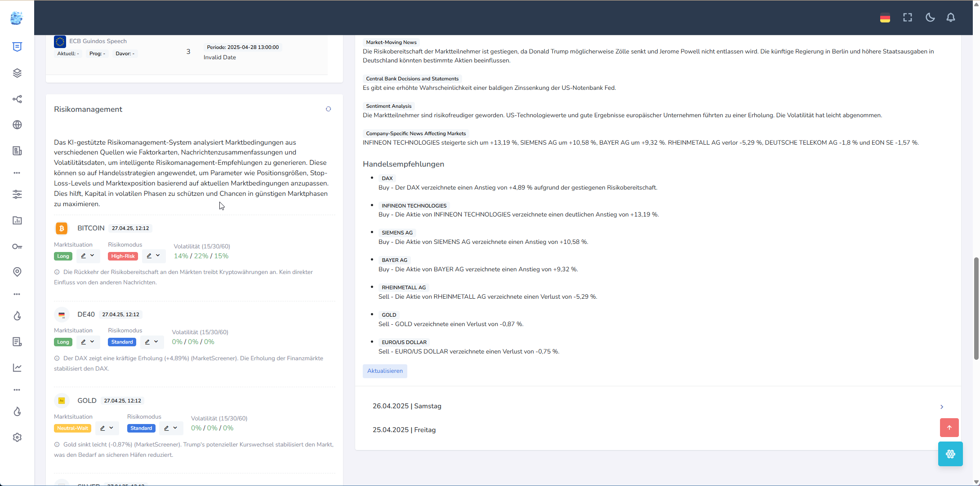Open the notifications bell
This screenshot has width=980, height=486.
tap(951, 17)
